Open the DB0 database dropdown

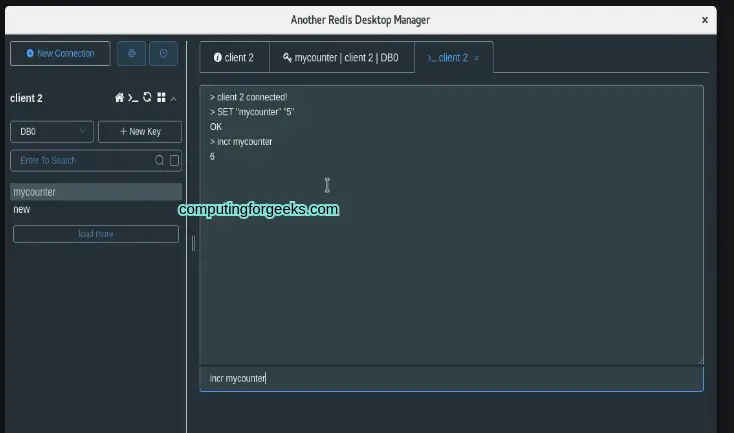click(52, 132)
